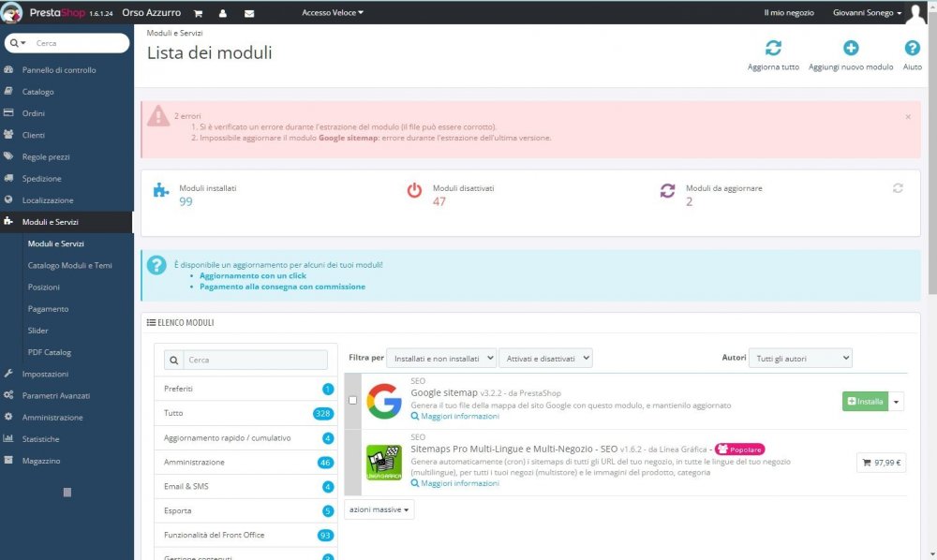Click the magnifier icon in module search

[x=174, y=360]
